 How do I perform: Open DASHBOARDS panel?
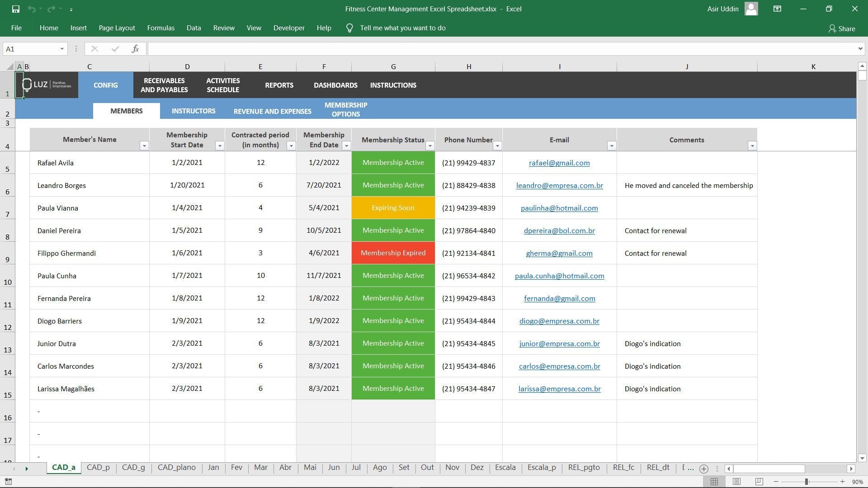tap(335, 84)
